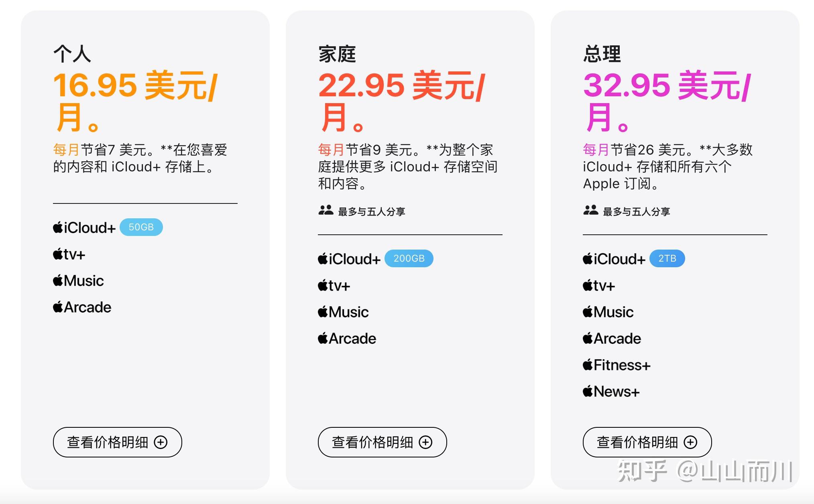Click the 200GB badge next to iCloud+

pyautogui.click(x=409, y=258)
